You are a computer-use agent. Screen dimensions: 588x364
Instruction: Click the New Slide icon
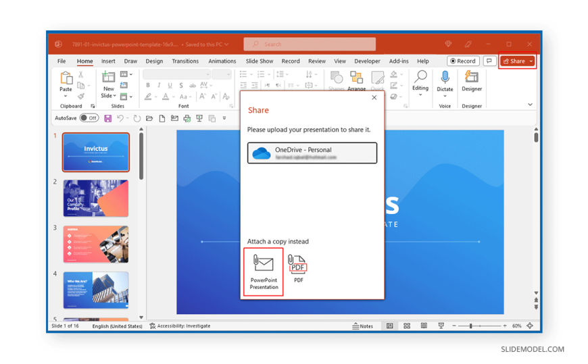108,78
